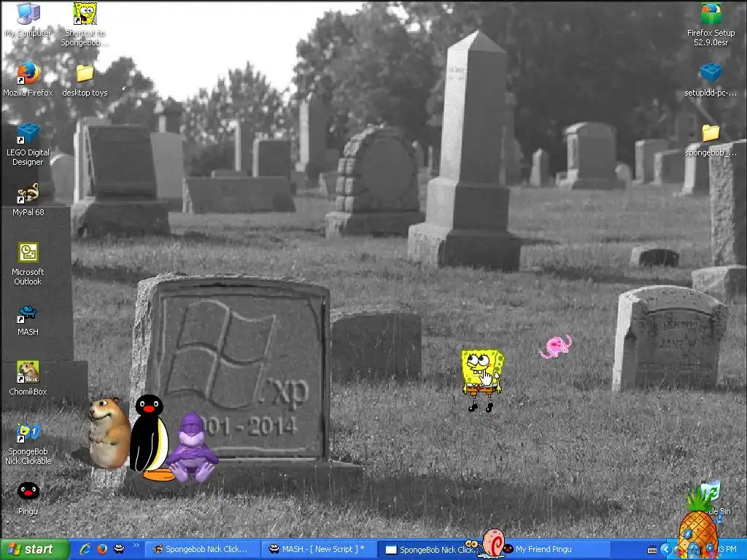Launch the Microsoft Outlook desktop icon

pos(28,264)
